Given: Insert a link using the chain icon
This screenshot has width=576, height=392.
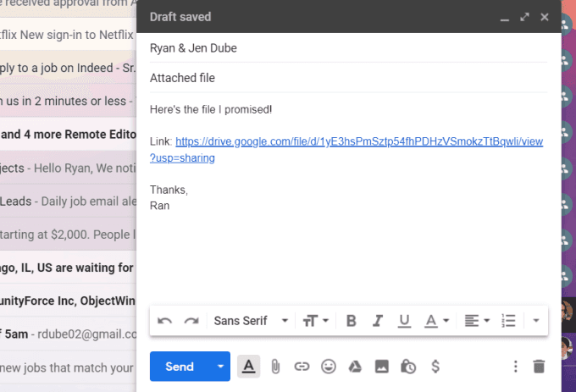Looking at the screenshot, I should point(302,367).
